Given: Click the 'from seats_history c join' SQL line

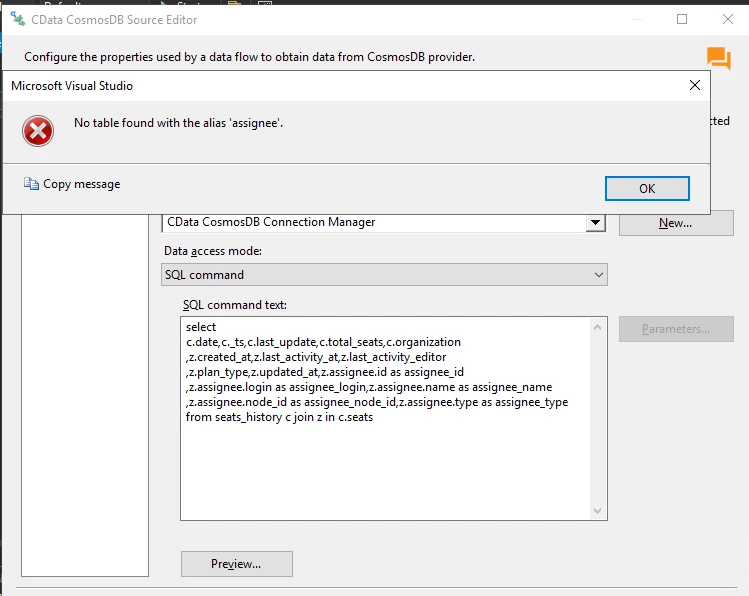Looking at the screenshot, I should (279, 417).
